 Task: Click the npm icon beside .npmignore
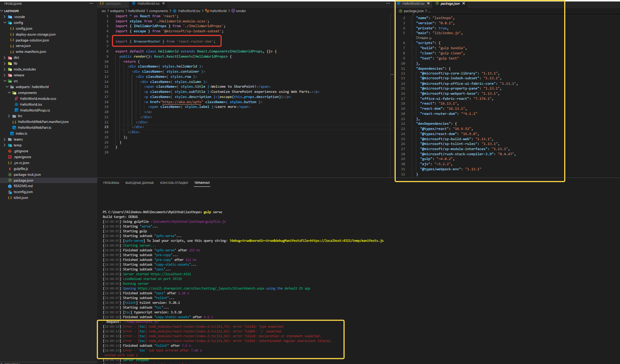click(10, 157)
